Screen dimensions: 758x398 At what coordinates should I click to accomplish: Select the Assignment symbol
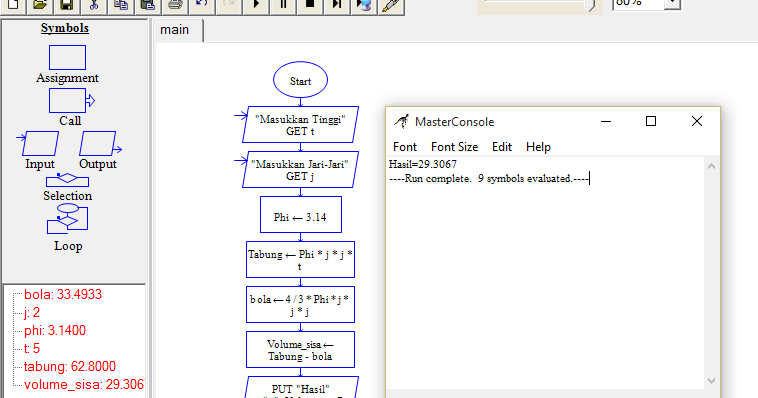[67, 58]
